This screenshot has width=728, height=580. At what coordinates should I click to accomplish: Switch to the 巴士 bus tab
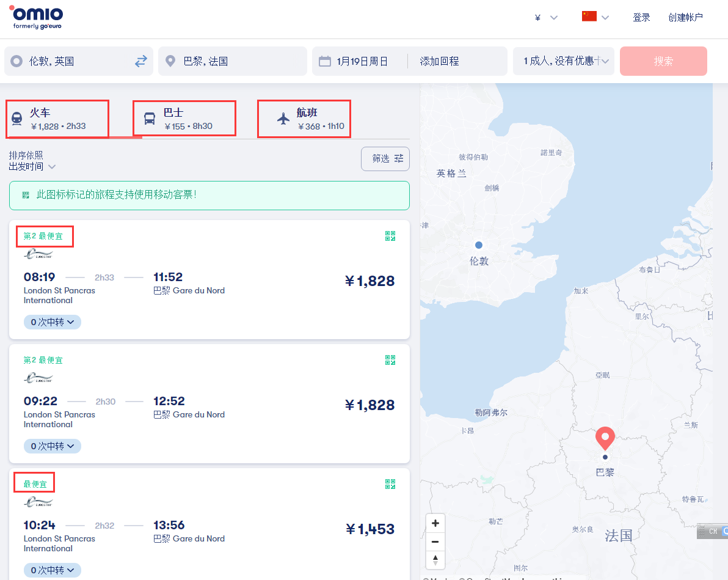pyautogui.click(x=184, y=119)
